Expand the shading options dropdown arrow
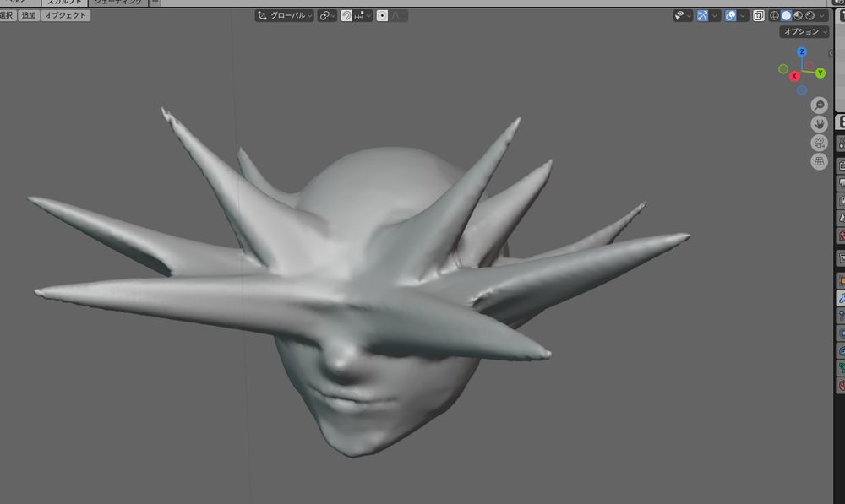This screenshot has width=845, height=504. point(822,15)
